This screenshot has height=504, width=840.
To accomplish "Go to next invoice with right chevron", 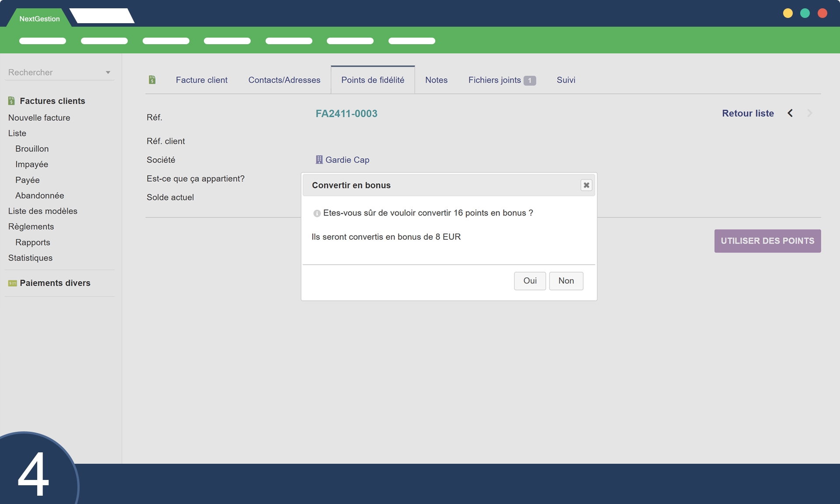I will [x=809, y=113].
